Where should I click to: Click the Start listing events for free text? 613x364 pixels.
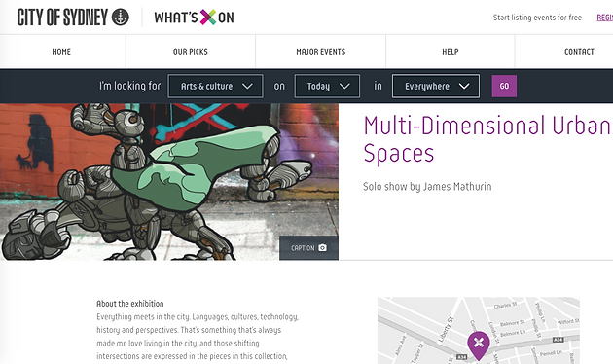click(537, 18)
